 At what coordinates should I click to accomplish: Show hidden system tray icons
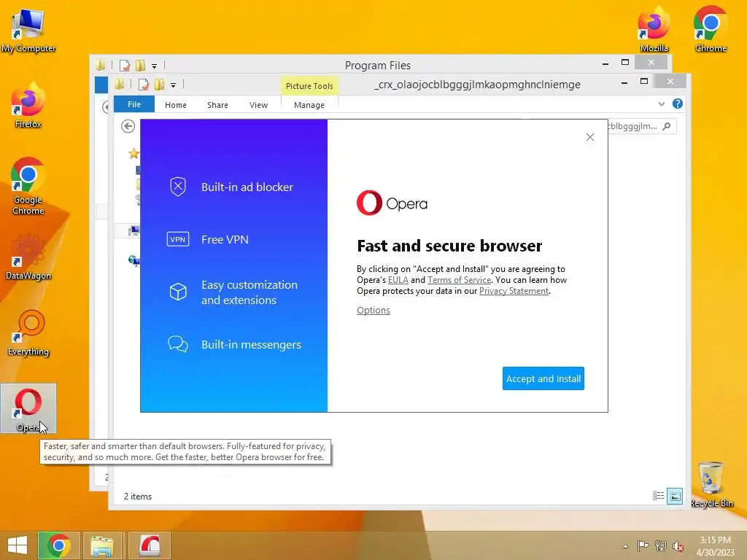tap(625, 546)
